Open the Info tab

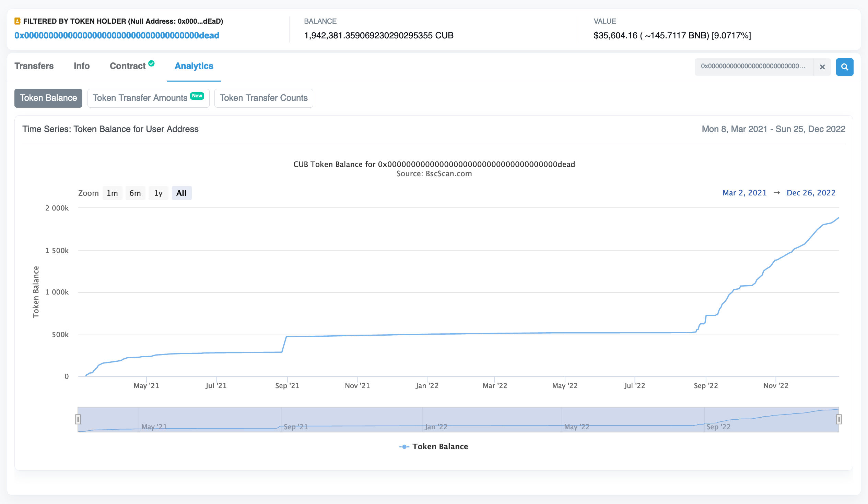(x=82, y=66)
